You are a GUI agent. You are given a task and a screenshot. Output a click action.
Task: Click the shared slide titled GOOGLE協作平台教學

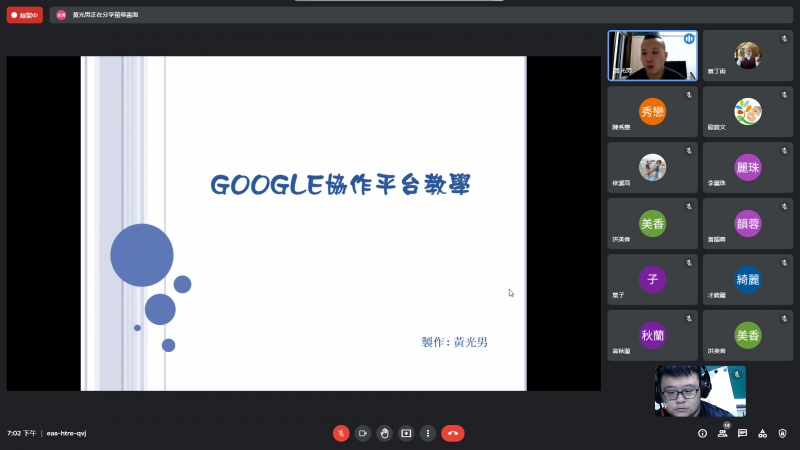[304, 223]
